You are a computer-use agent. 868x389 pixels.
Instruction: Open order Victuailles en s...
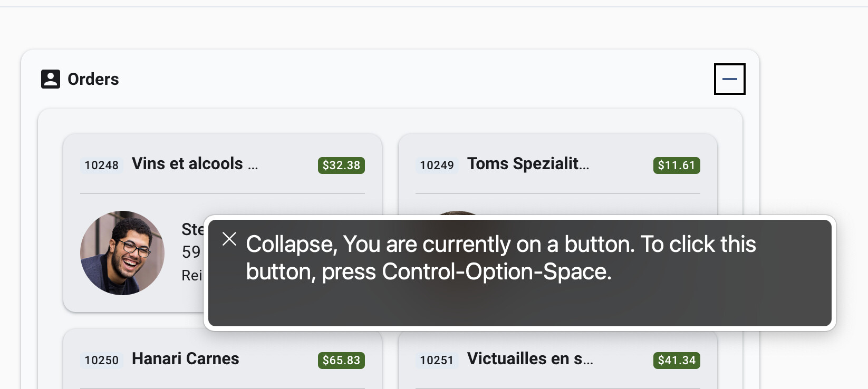(530, 358)
